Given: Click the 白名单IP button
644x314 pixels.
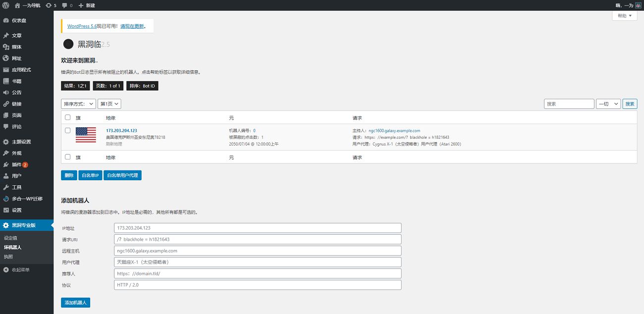Looking at the screenshot, I should [x=90, y=175].
